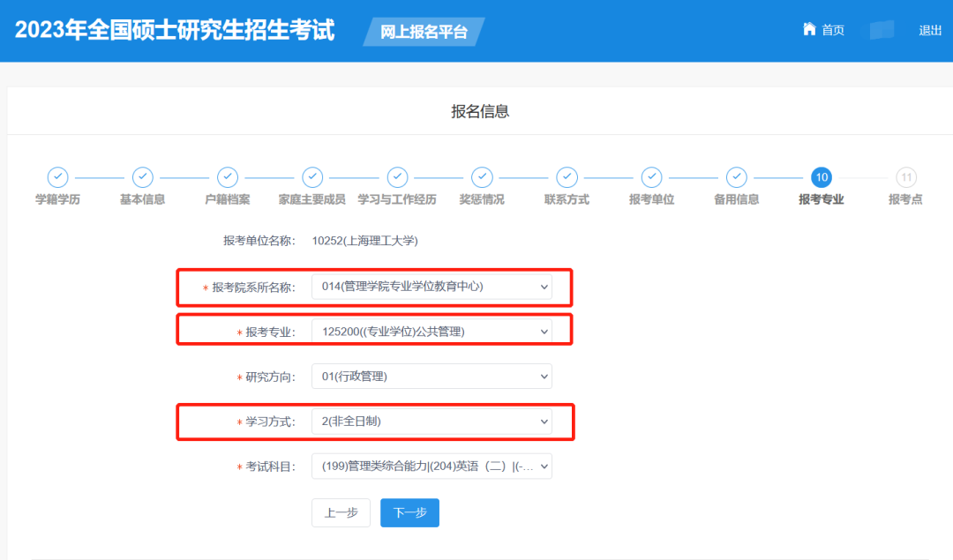Select the 备用信息 step label
Screen dimensions: 953x560
[737, 199]
